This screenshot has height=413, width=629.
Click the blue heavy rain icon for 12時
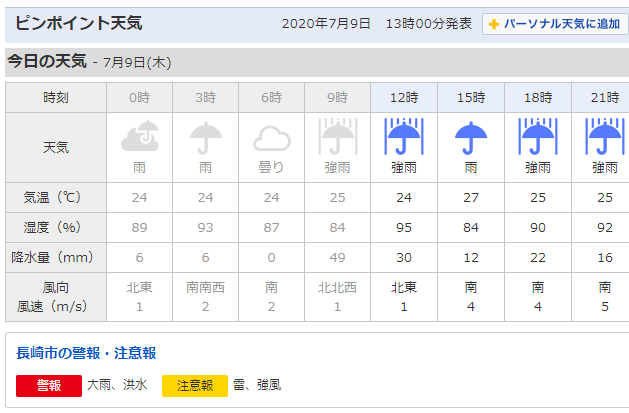pyautogui.click(x=404, y=136)
